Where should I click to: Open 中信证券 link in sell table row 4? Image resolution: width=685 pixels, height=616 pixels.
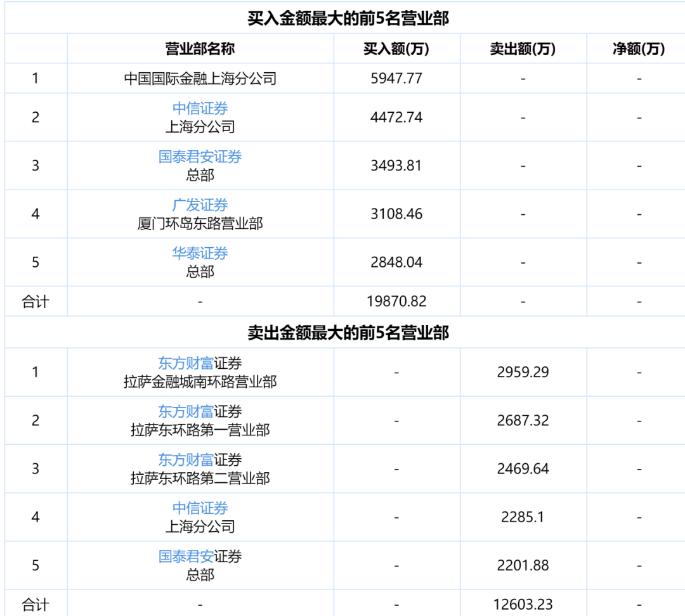click(x=200, y=508)
